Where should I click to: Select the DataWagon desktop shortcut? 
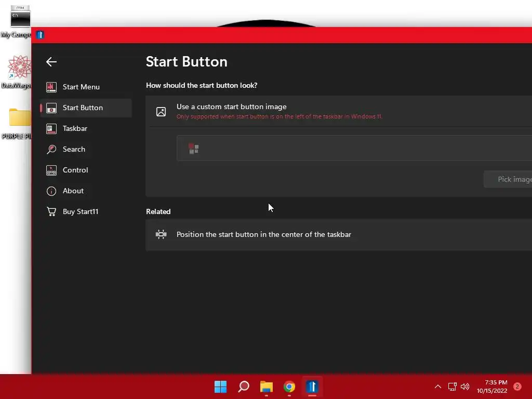point(16,72)
